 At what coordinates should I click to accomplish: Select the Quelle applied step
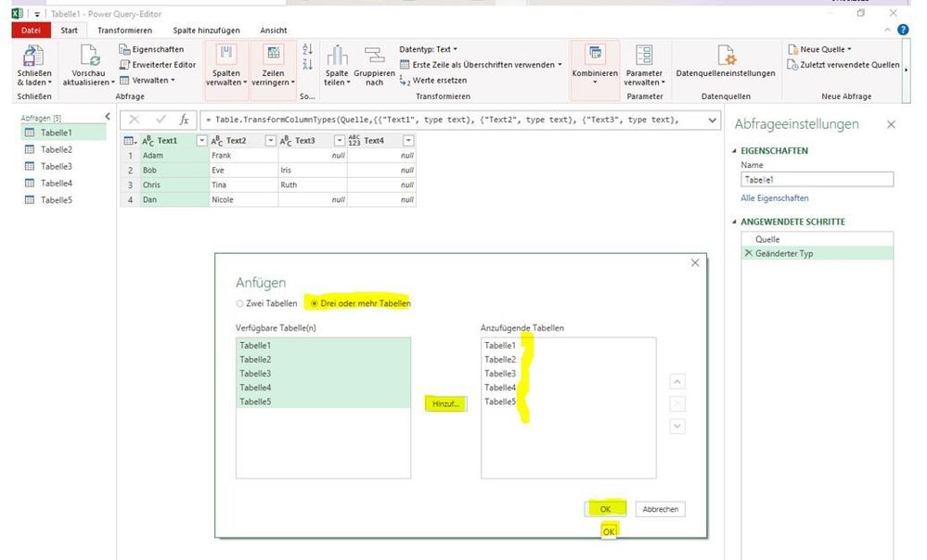817,239
